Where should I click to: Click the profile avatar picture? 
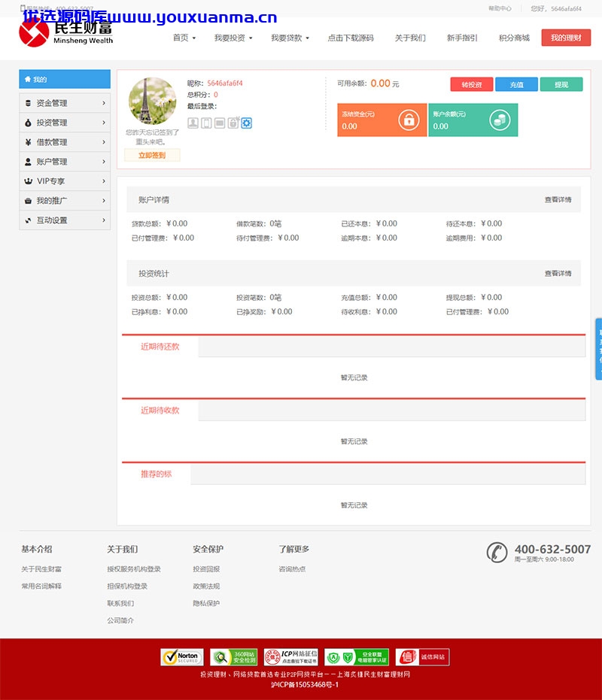click(x=152, y=101)
